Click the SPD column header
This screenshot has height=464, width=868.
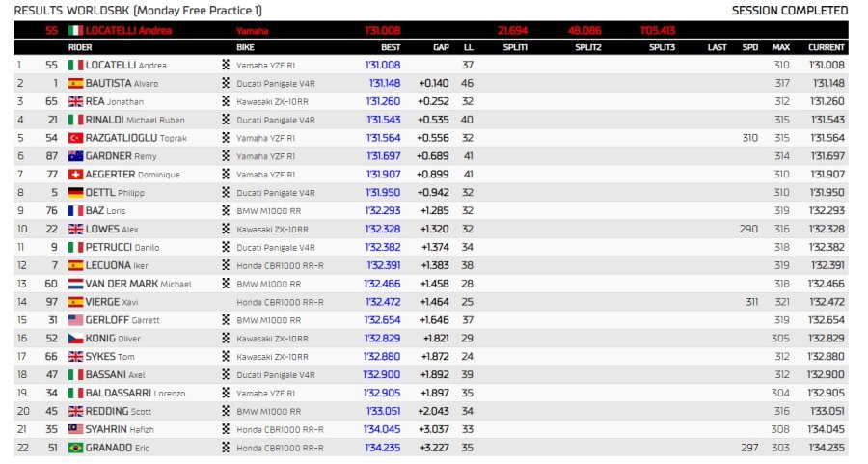click(750, 47)
